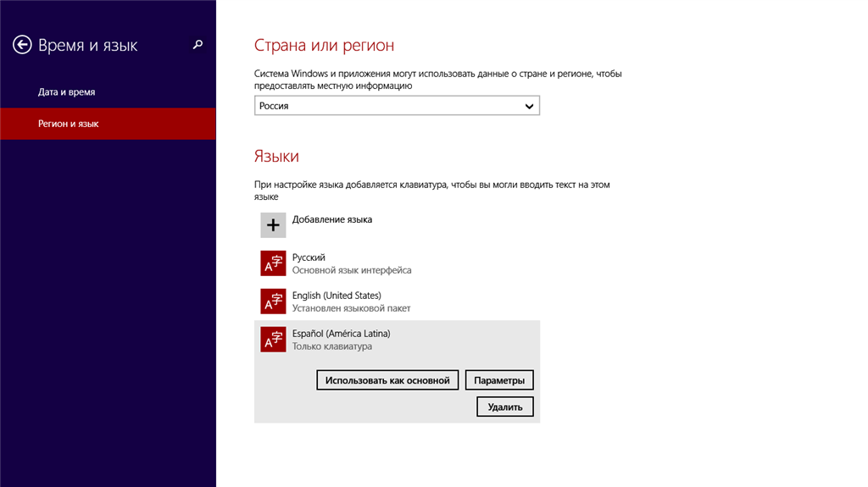Click the Время и язык title
Viewport: 868px width, 487px height.
click(x=87, y=46)
